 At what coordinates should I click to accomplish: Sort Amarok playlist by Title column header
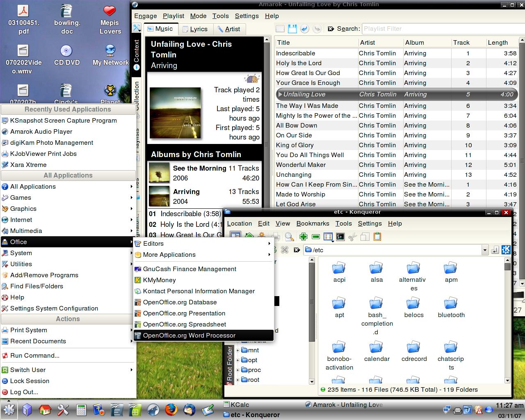tap(316, 42)
